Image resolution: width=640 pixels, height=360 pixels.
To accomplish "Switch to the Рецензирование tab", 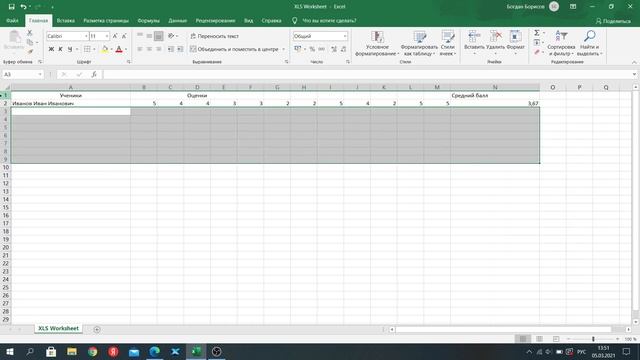I will pos(215,20).
